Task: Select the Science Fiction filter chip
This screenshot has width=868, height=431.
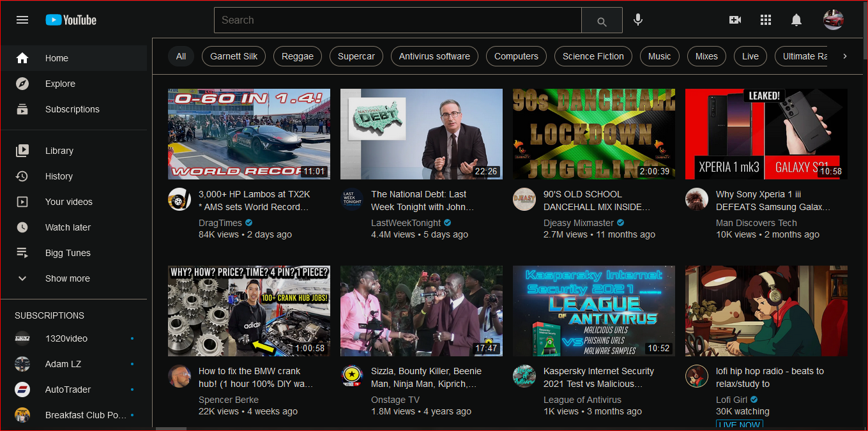Action: tap(593, 56)
